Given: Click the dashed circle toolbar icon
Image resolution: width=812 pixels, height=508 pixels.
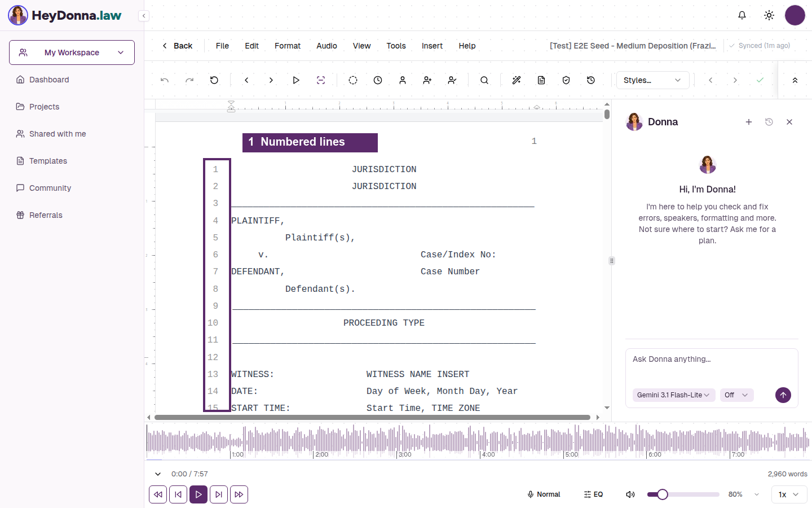Looking at the screenshot, I should coord(353,80).
